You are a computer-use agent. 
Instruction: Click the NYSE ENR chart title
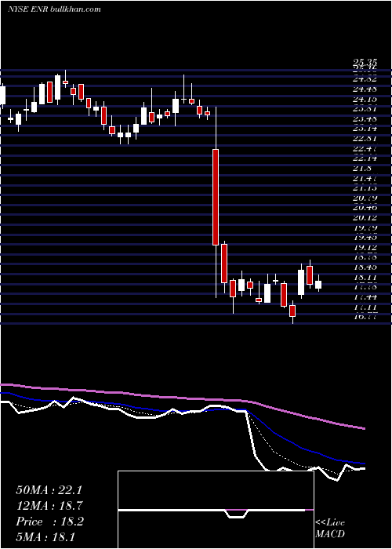[54, 9]
